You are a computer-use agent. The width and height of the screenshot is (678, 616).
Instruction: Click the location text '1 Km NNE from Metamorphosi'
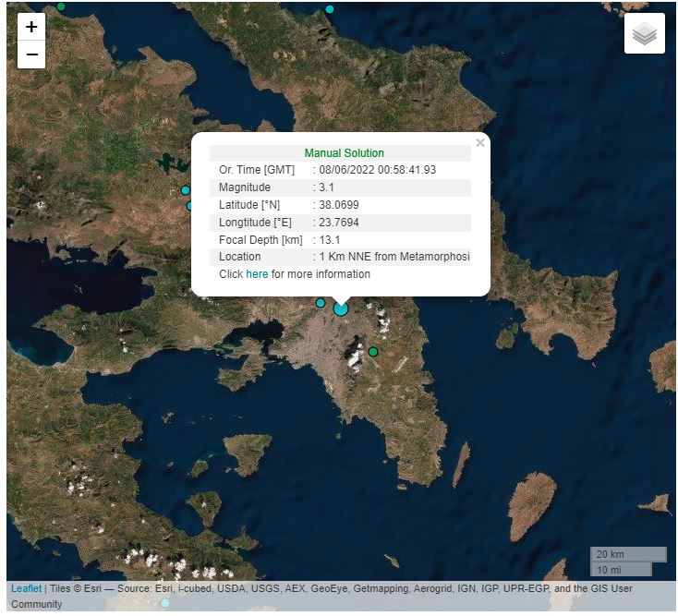394,257
